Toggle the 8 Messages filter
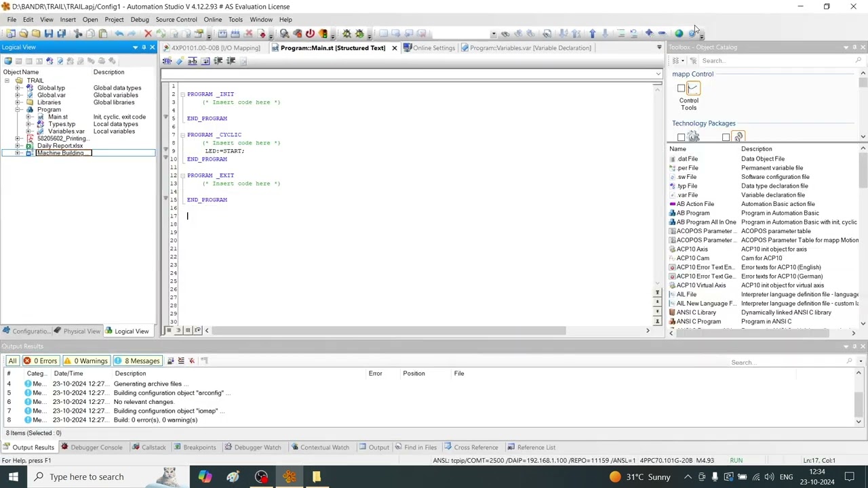This screenshot has width=868, height=488. click(138, 361)
